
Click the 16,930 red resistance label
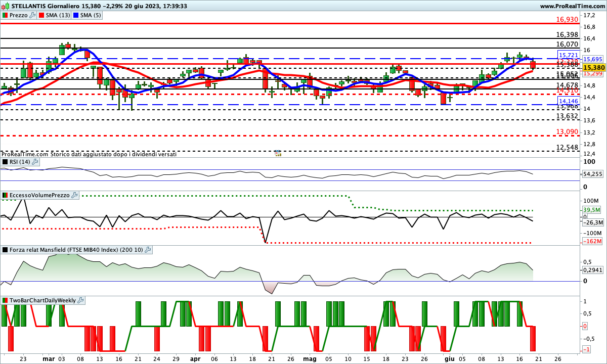coord(567,19)
